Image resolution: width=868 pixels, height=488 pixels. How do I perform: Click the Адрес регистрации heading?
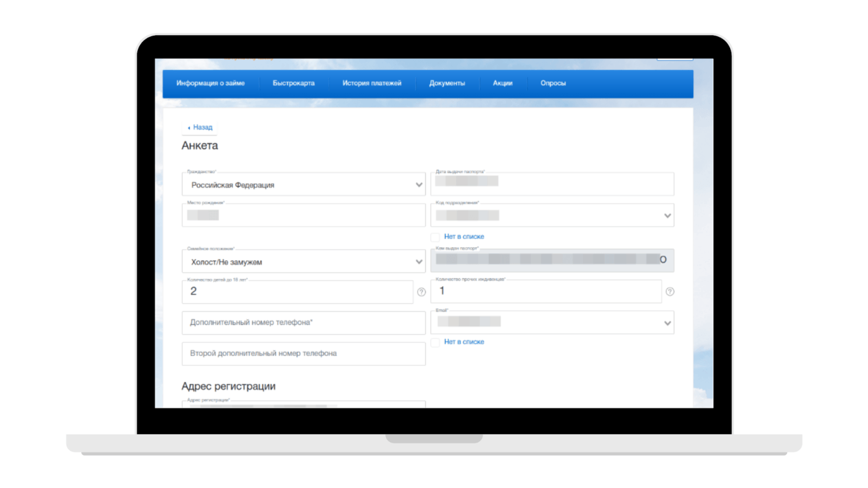(x=228, y=386)
